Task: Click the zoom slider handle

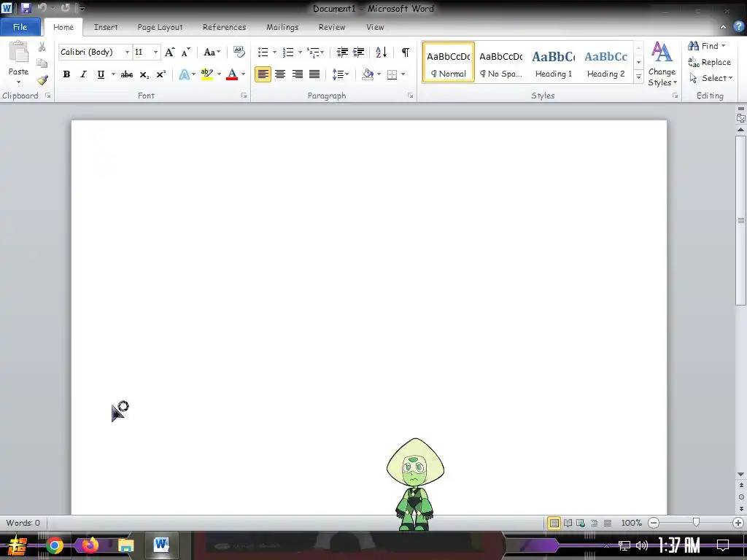Action: [696, 523]
